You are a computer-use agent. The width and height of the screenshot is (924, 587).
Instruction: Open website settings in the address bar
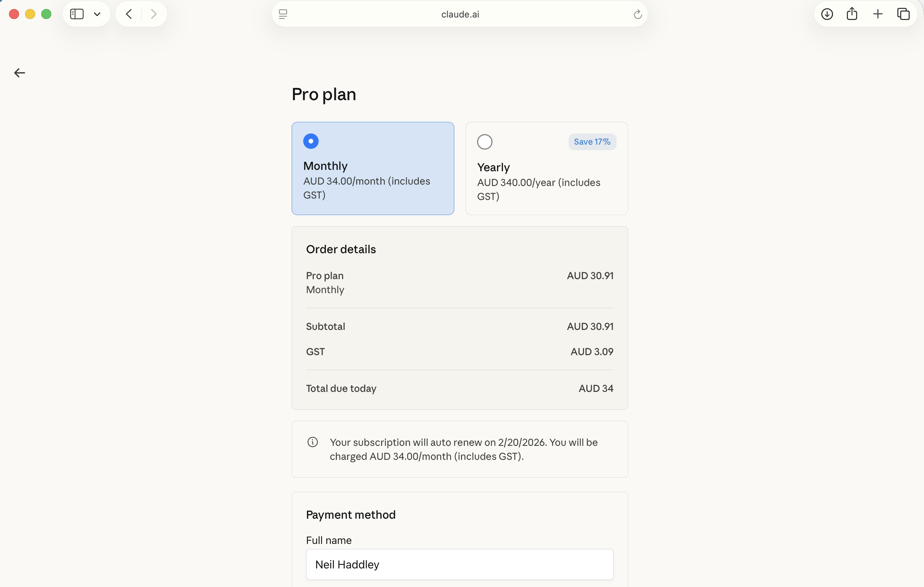click(283, 14)
